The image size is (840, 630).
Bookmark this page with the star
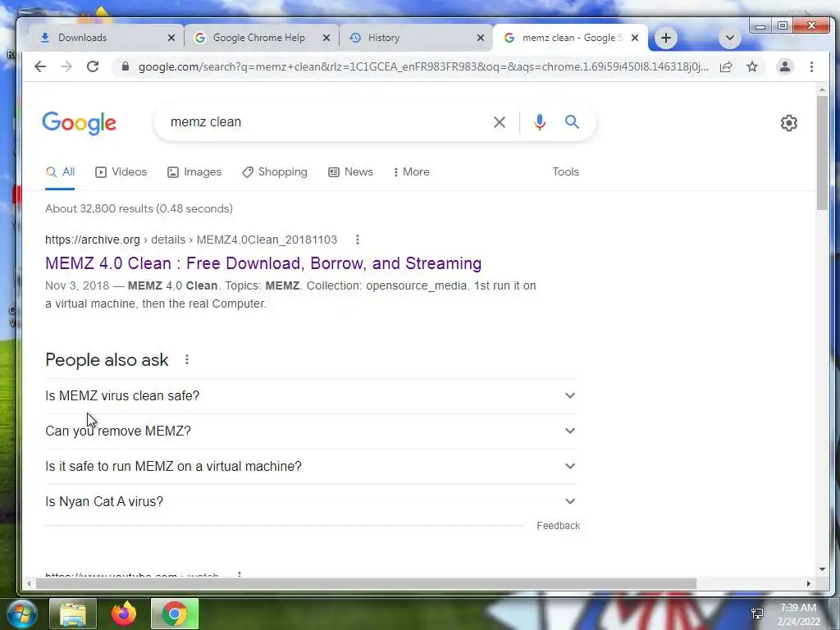752,66
